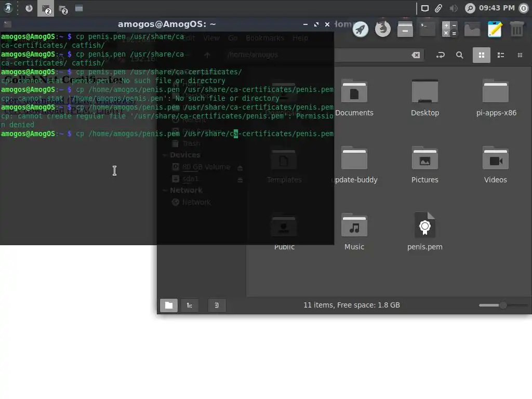Click the show desktop window icon in the top panel
Image resolution: width=532 pixels, height=399 pixels.
tap(79, 8)
